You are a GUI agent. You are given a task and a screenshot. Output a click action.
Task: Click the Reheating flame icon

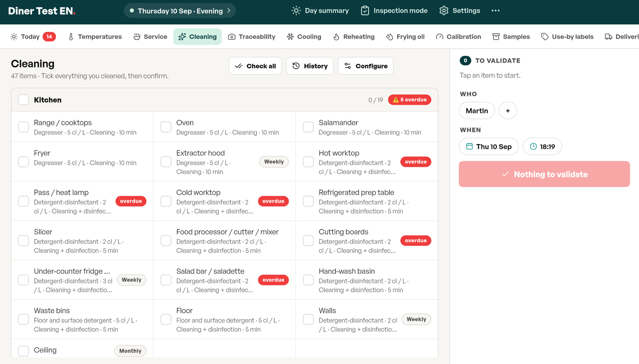click(x=336, y=37)
